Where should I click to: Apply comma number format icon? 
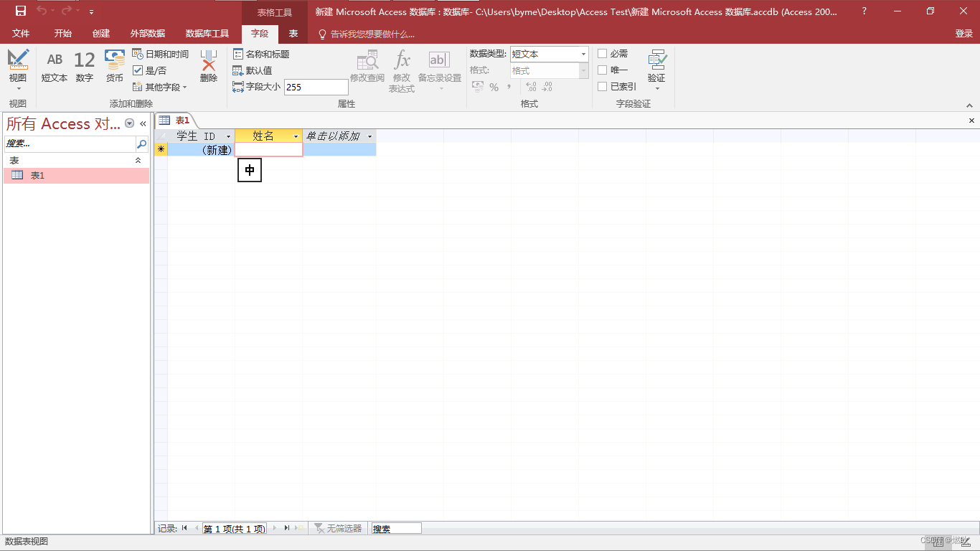(509, 87)
